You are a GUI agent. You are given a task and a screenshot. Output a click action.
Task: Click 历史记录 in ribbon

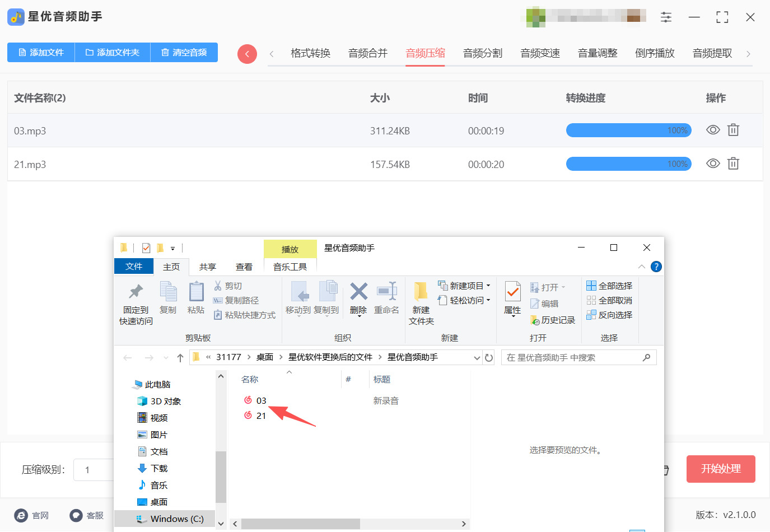(x=553, y=320)
